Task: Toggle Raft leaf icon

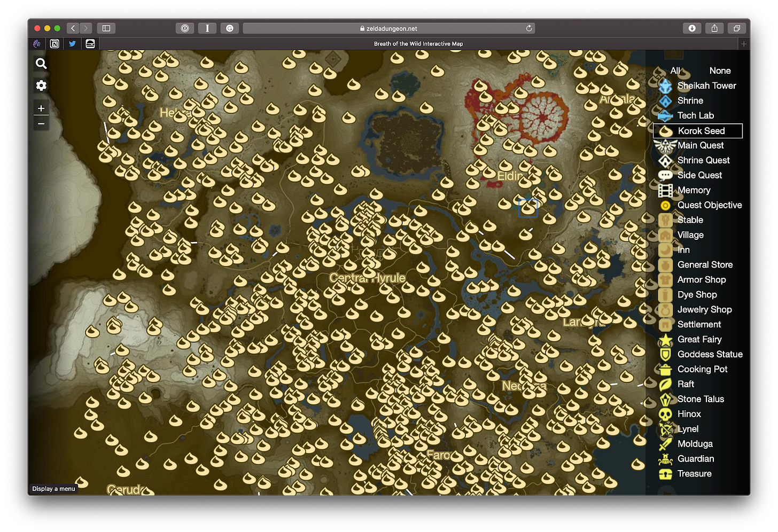Action: tap(665, 384)
